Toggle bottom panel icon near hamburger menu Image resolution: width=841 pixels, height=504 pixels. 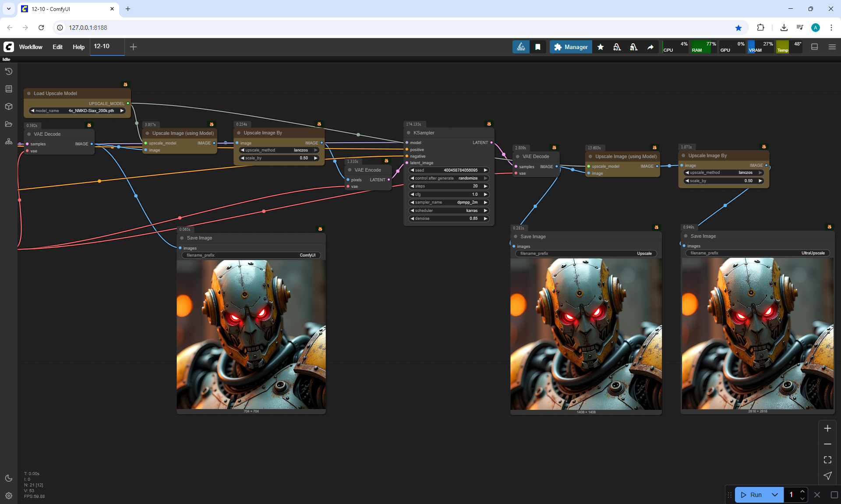(x=814, y=47)
